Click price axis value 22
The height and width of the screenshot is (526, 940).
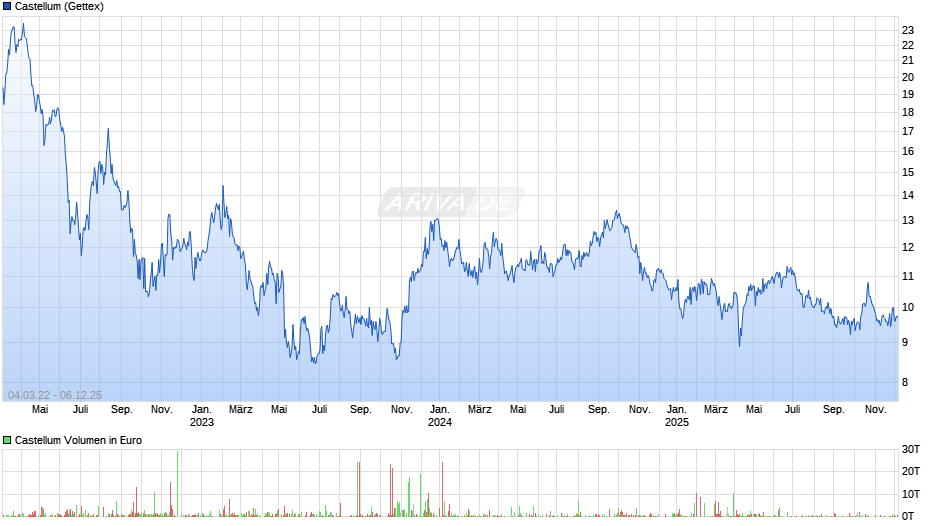click(908, 45)
